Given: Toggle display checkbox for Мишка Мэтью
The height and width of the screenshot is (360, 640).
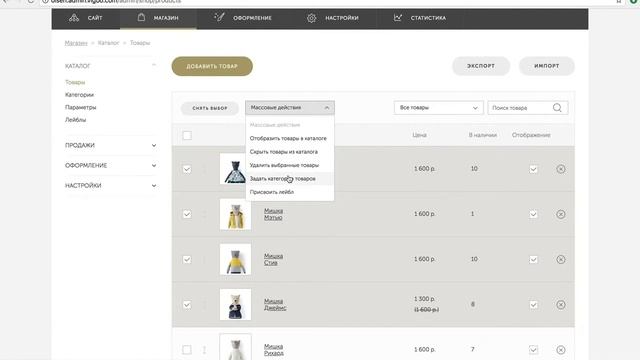Looking at the screenshot, I should (533, 214).
